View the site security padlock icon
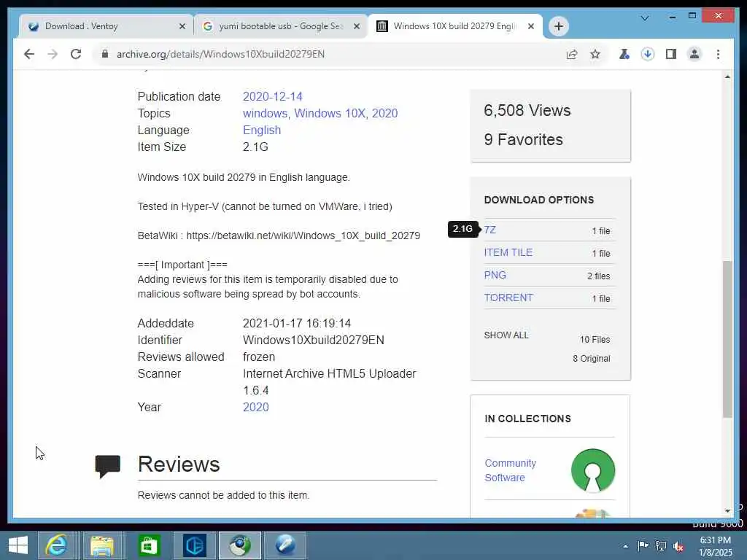The width and height of the screenshot is (747, 560). pos(105,54)
